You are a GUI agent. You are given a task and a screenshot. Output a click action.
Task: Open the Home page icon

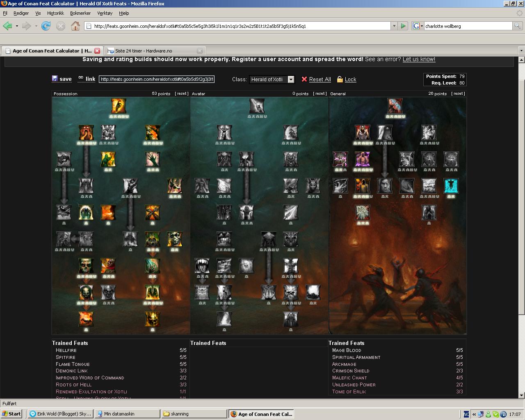[75, 26]
